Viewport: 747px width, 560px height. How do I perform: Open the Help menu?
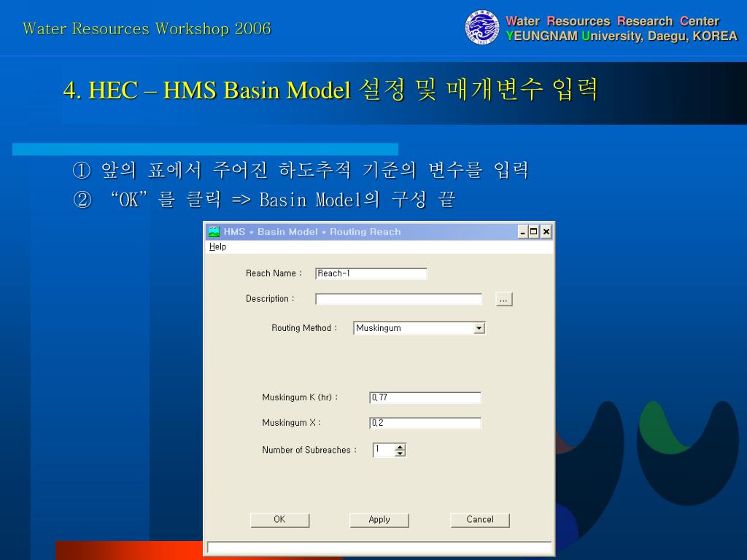[217, 246]
